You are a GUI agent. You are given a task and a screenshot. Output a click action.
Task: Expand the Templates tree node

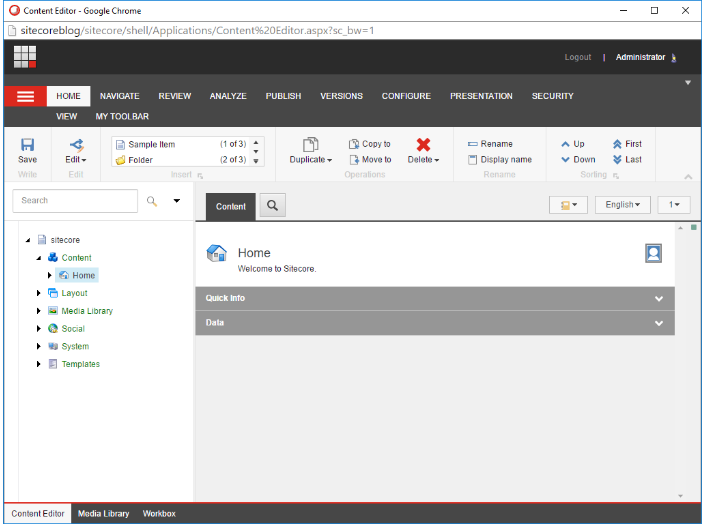point(39,364)
